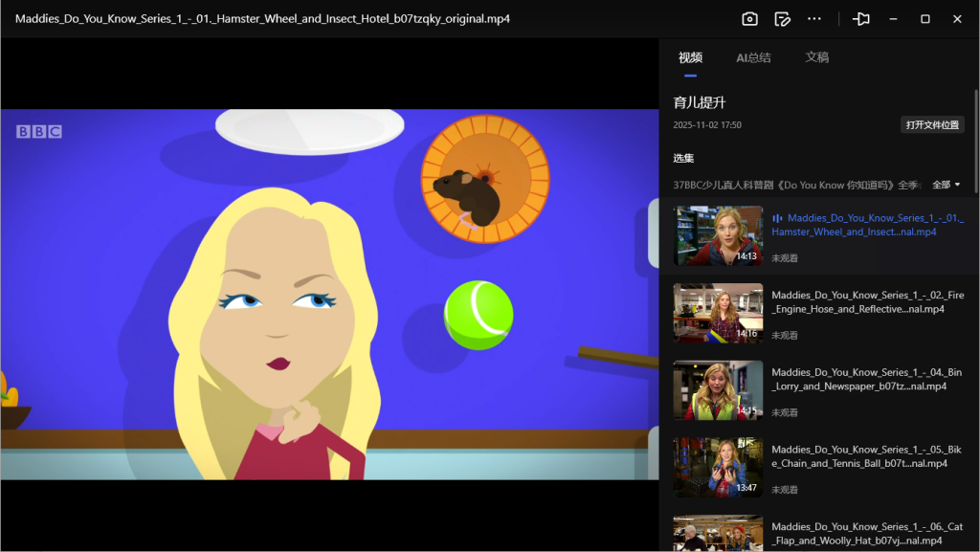
Task: Minimize the video player window
Action: click(893, 19)
